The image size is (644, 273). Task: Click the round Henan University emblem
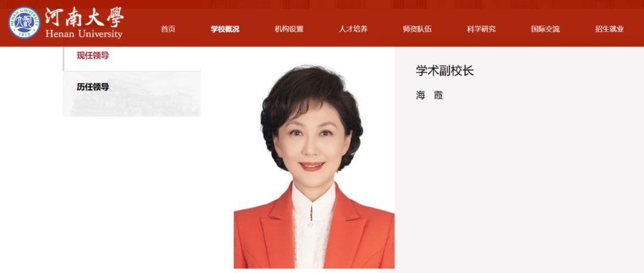(x=24, y=23)
